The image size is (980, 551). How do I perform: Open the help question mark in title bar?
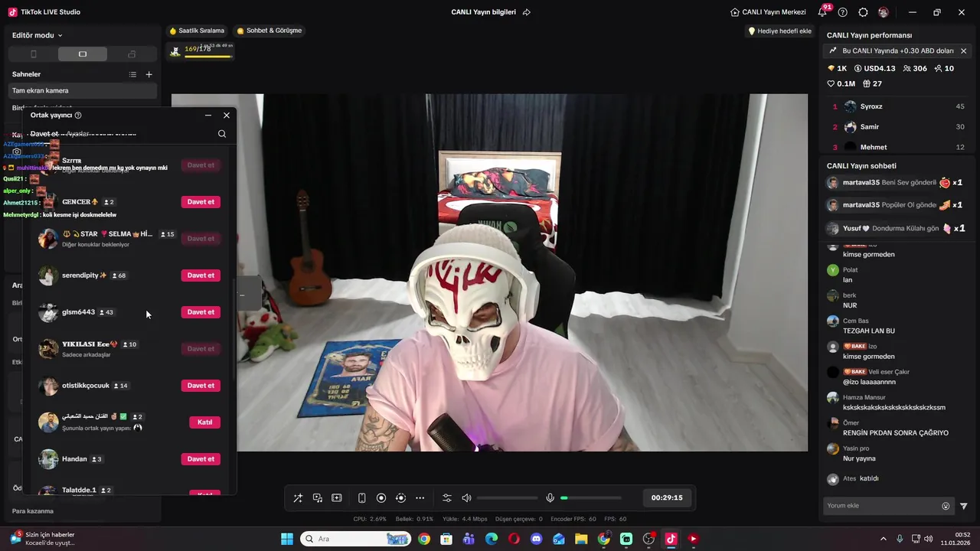click(843, 12)
